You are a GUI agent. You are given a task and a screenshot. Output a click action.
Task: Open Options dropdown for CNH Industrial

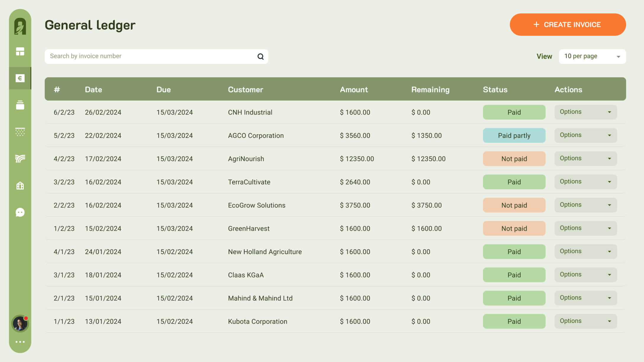pyautogui.click(x=585, y=112)
